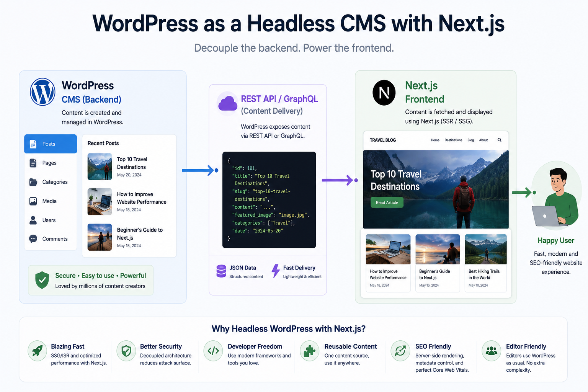588x392 pixels.
Task: Click the purple cloud API icon
Action: pos(228,103)
